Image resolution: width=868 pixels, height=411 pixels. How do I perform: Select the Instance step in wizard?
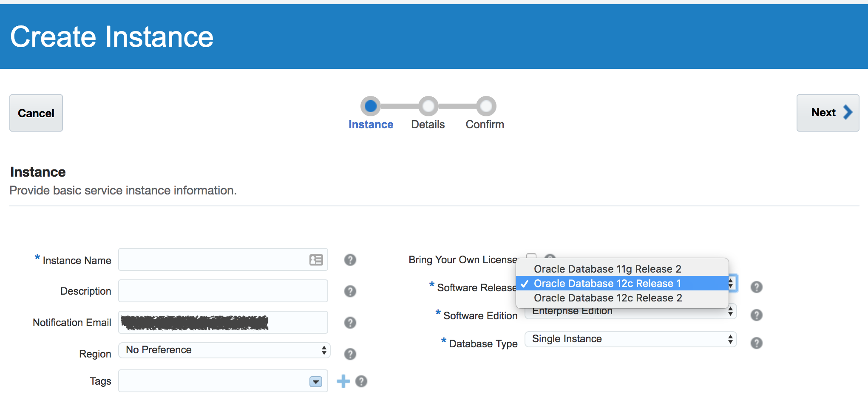coord(371,106)
